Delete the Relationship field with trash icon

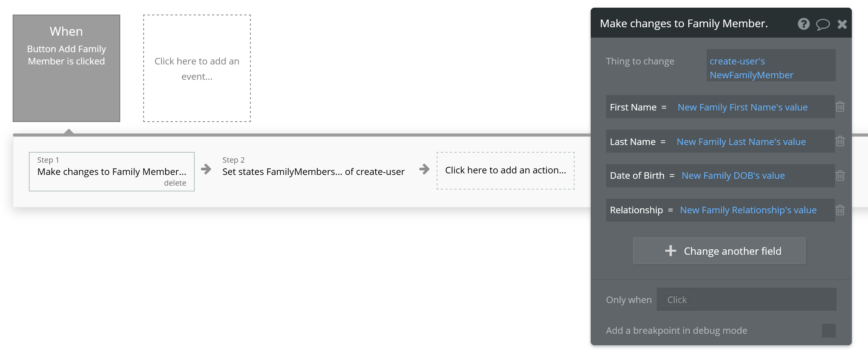click(x=840, y=210)
